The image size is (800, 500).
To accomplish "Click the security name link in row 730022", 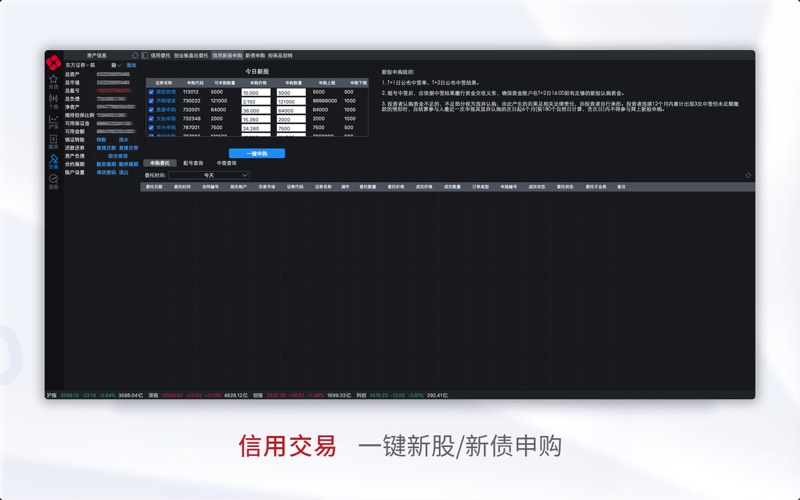I will click(x=166, y=101).
